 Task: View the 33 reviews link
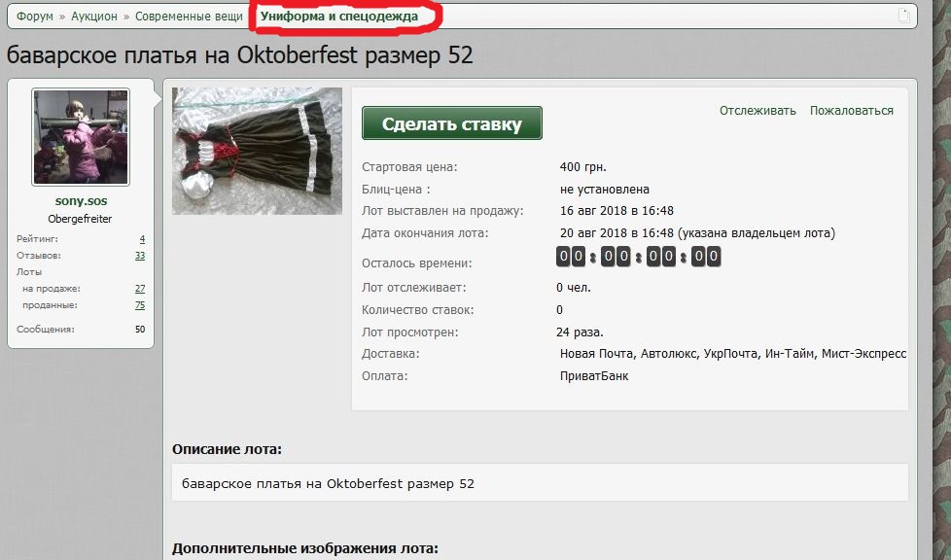coord(140,256)
